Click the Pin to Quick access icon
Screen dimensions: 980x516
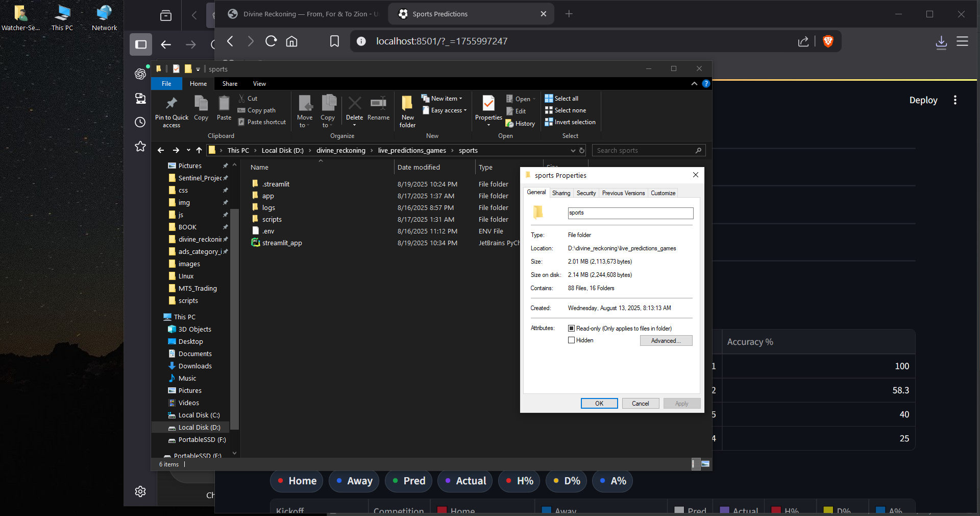point(171,104)
